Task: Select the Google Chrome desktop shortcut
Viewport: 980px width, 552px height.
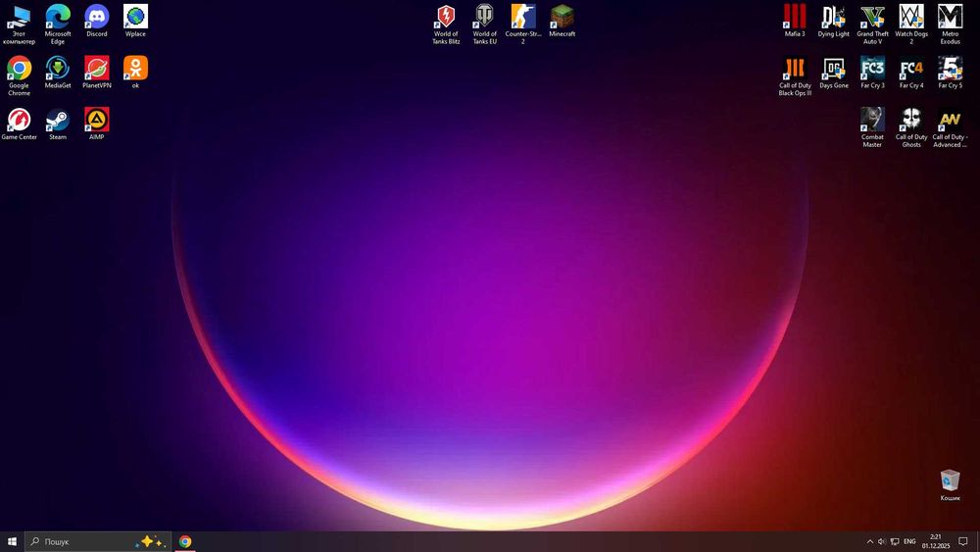Action: click(19, 75)
